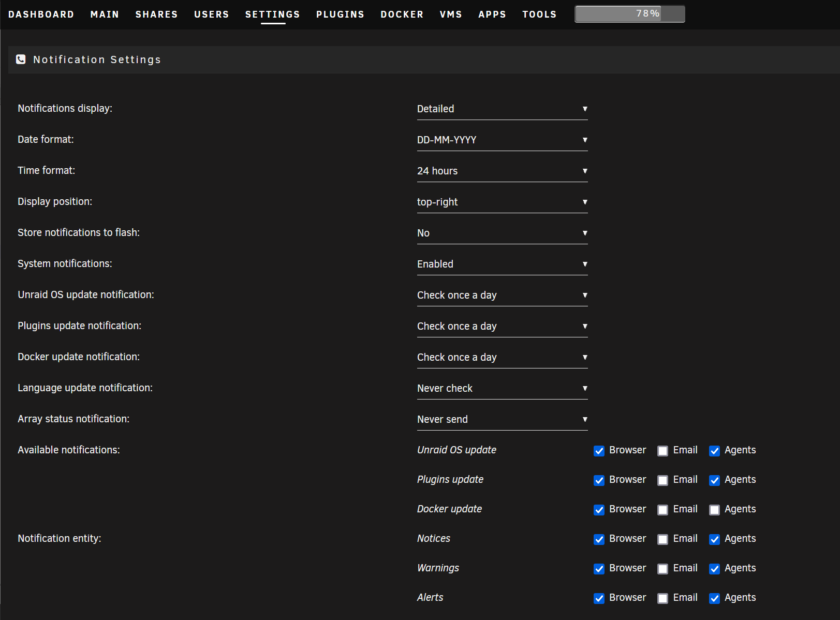Expand Language update notification dropdown
This screenshot has width=840, height=620.
tap(502, 388)
